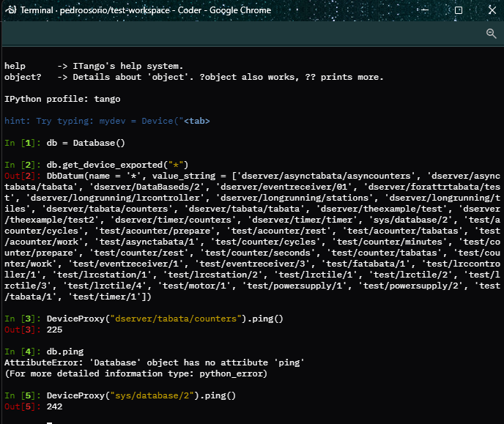
Task: Minimize the Chrome terminal window
Action: pos(425,10)
